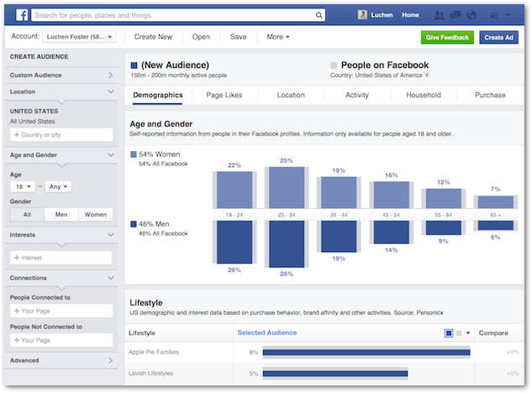The image size is (532, 393).
Task: Click the Selected Audience column header
Action: [x=267, y=333]
